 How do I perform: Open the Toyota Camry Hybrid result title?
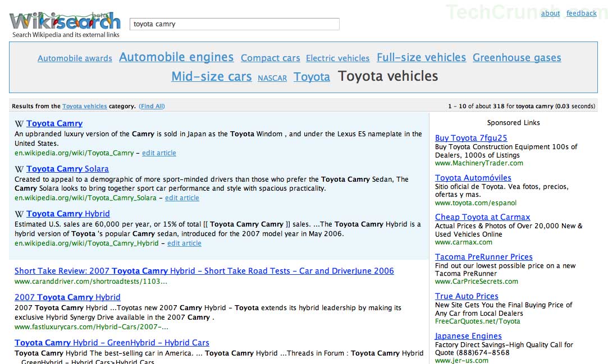click(x=68, y=214)
